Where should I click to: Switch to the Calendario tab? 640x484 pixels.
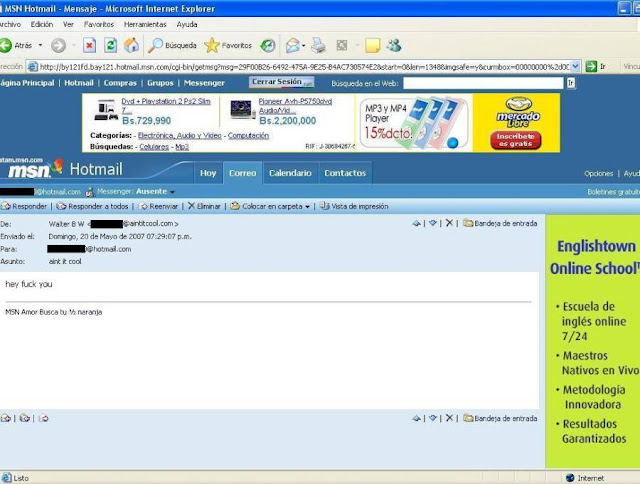point(290,173)
